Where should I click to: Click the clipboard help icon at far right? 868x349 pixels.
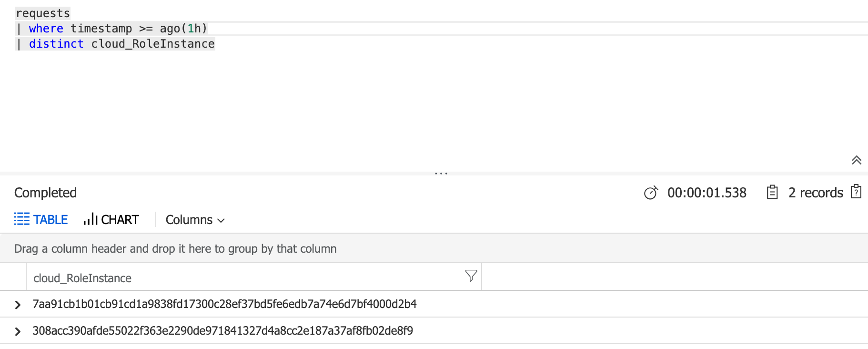tap(856, 192)
